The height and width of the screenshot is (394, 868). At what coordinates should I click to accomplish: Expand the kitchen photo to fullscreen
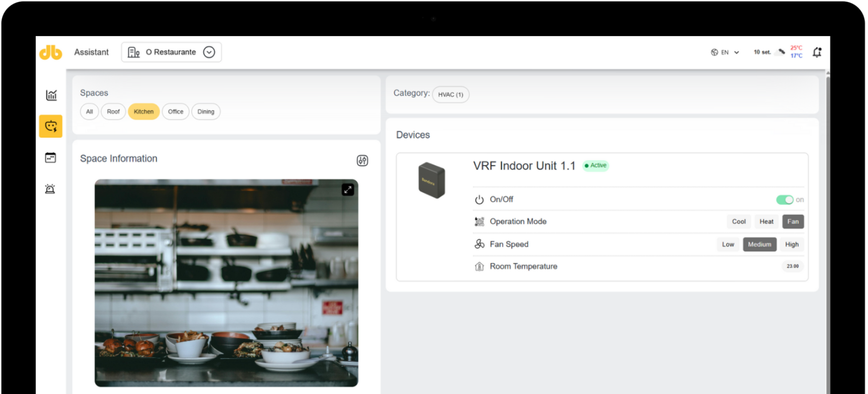[348, 190]
